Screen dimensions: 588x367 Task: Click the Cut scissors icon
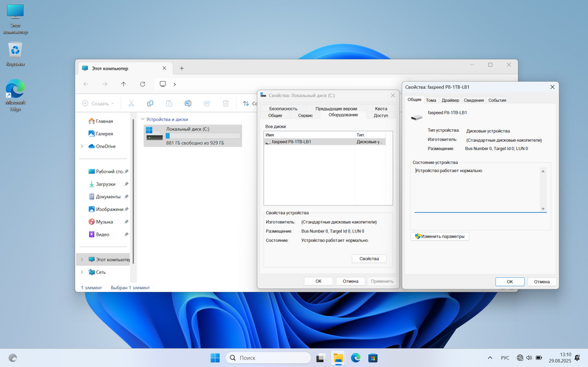[x=131, y=103]
